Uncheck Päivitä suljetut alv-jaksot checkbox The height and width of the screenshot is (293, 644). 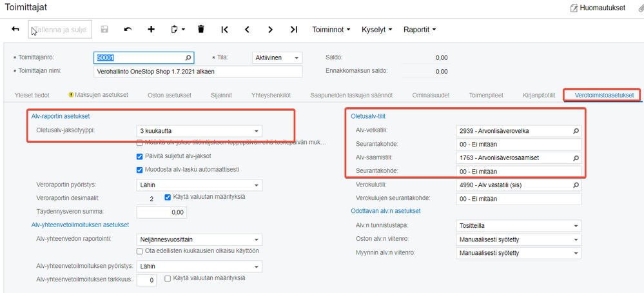[x=139, y=156]
